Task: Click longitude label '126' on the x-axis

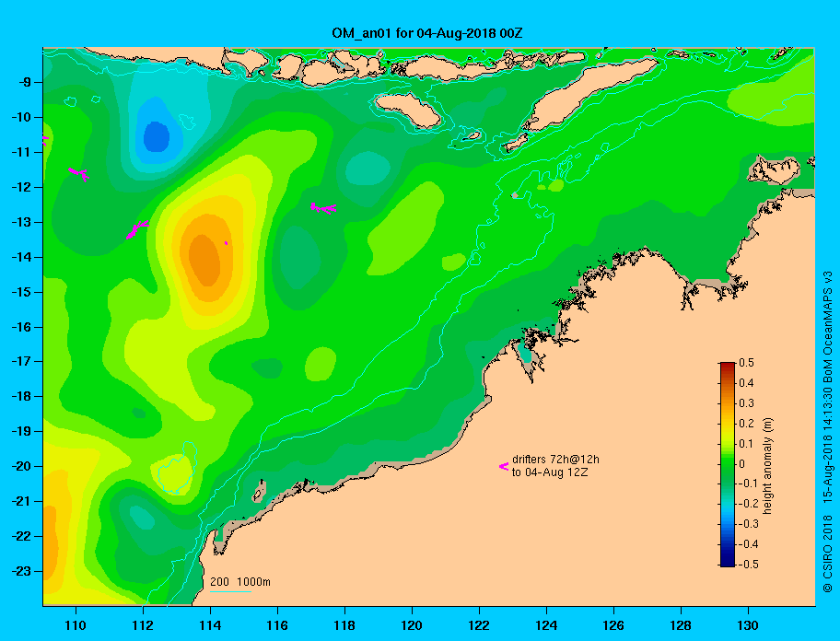Action: [613, 625]
